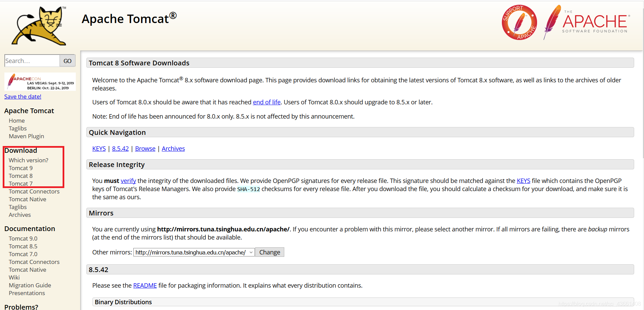The width and height of the screenshot is (644, 310).
Task: Open the Apache Software Foundation logo
Action: (587, 22)
